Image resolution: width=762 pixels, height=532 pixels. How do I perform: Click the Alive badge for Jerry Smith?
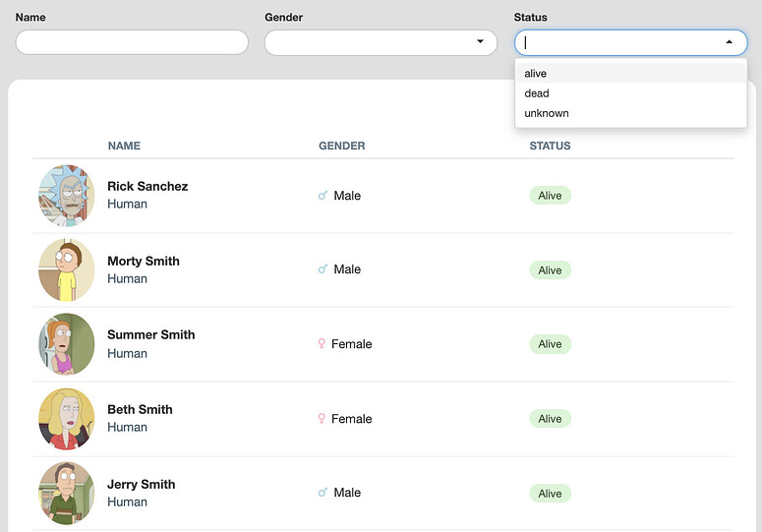click(x=551, y=494)
